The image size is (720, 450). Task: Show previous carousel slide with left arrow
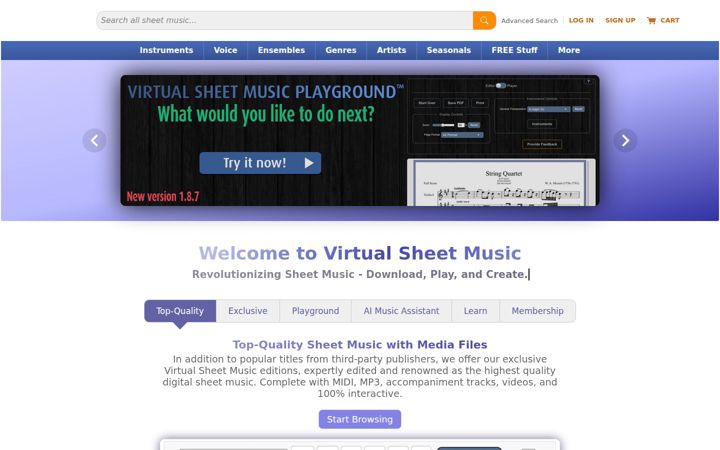[x=94, y=141]
